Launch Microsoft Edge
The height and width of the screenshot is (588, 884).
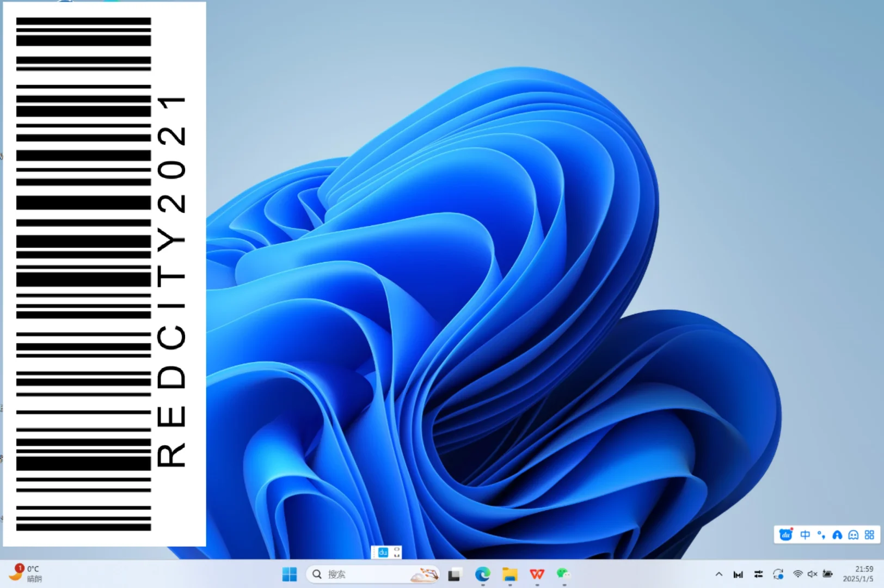pyautogui.click(x=482, y=574)
